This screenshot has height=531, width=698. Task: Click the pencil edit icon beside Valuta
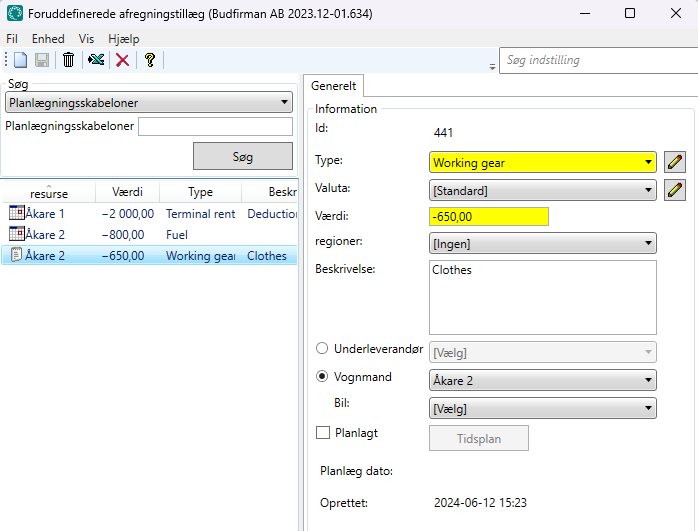point(675,189)
